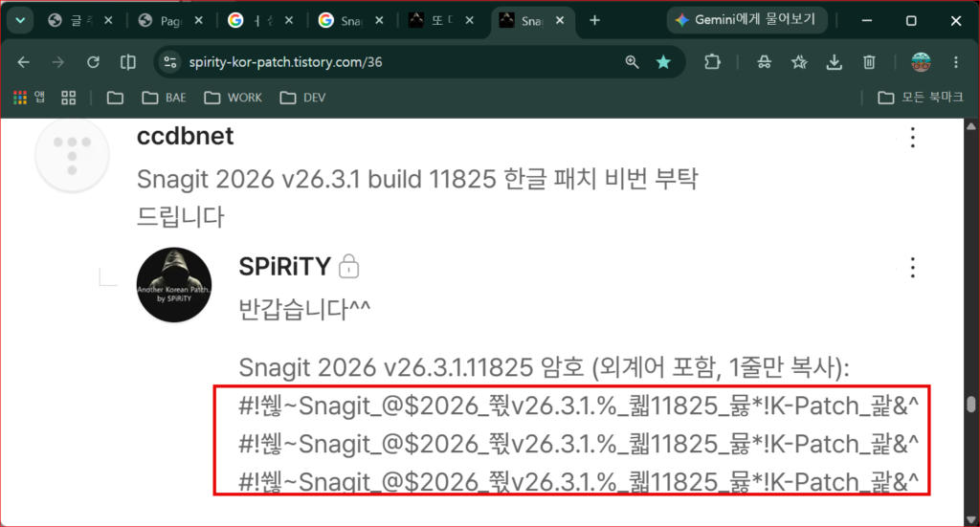Click the trash can toolbar icon
980x527 pixels.
[x=869, y=62]
